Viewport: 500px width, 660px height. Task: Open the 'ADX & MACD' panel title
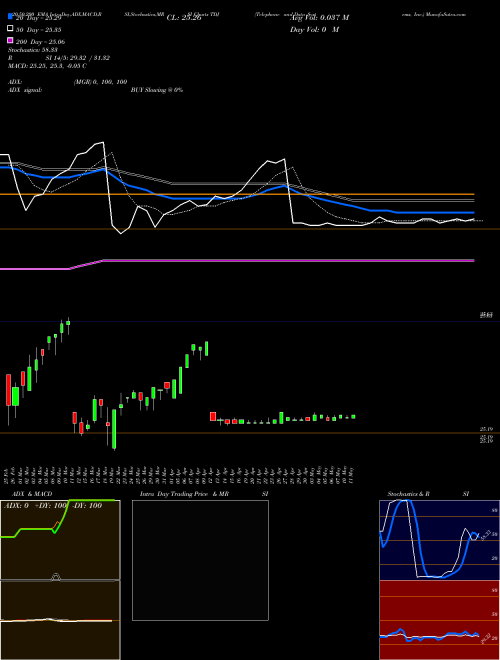(x=32, y=494)
